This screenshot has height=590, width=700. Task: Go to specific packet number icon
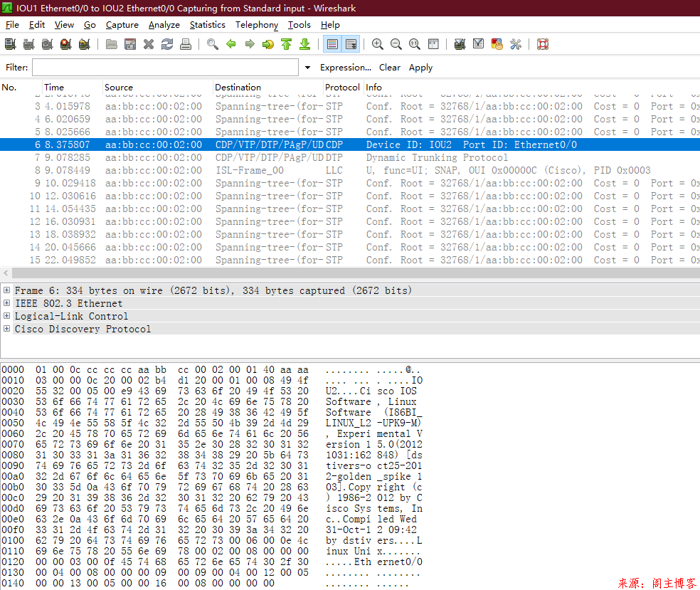[x=268, y=44]
